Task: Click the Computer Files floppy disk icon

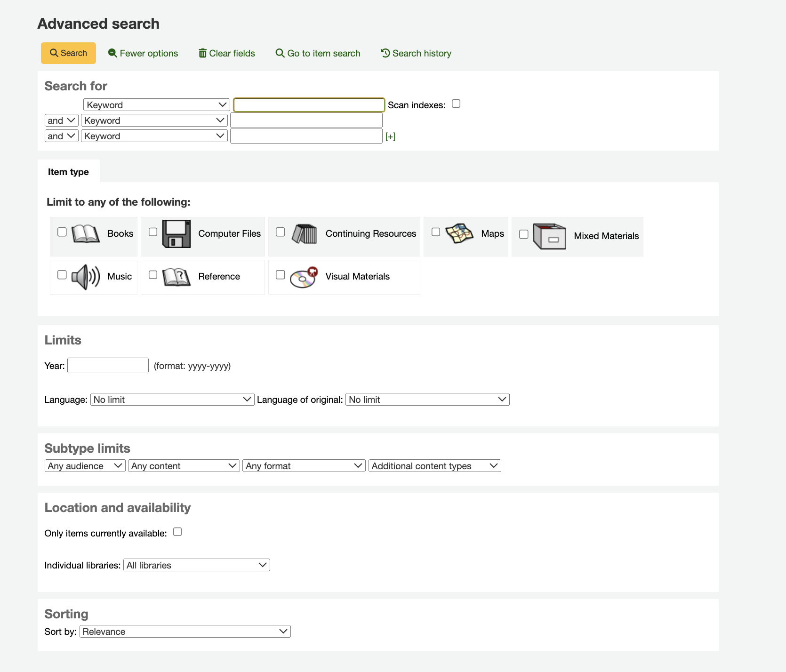Action: click(176, 233)
